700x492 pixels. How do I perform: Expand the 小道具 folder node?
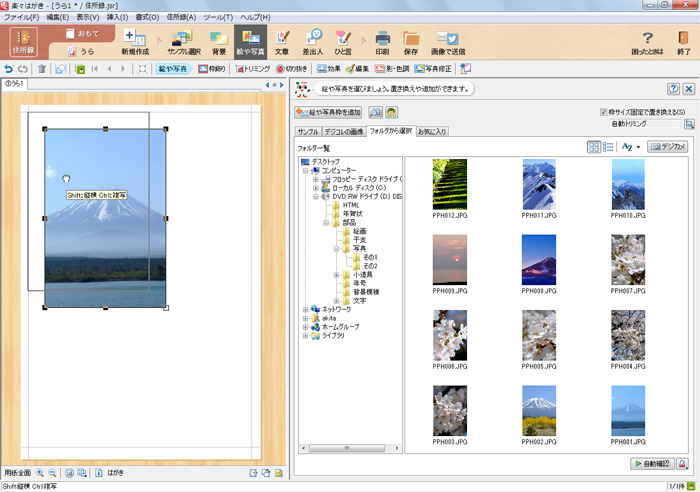click(336, 274)
